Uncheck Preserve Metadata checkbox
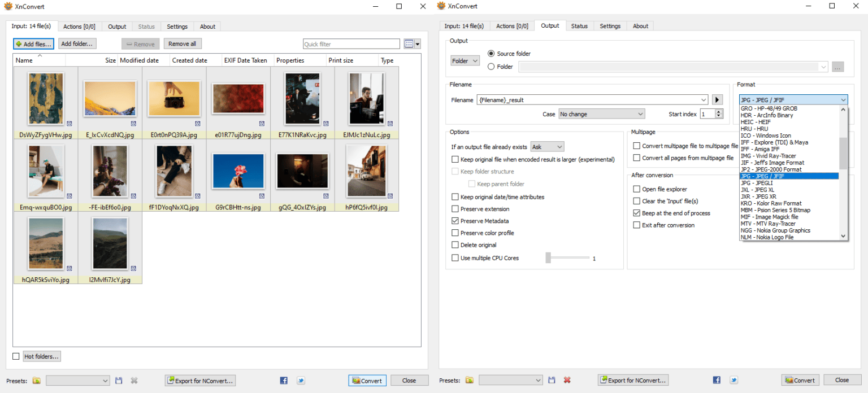 [455, 221]
